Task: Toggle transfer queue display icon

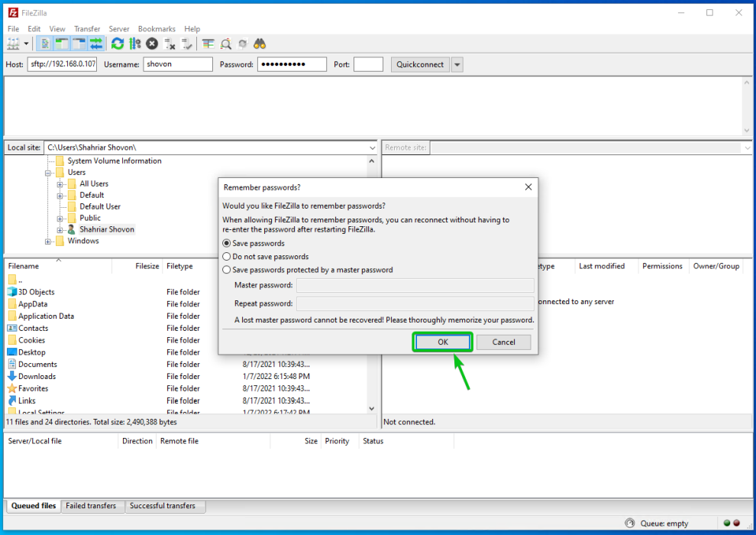Action: click(x=96, y=44)
